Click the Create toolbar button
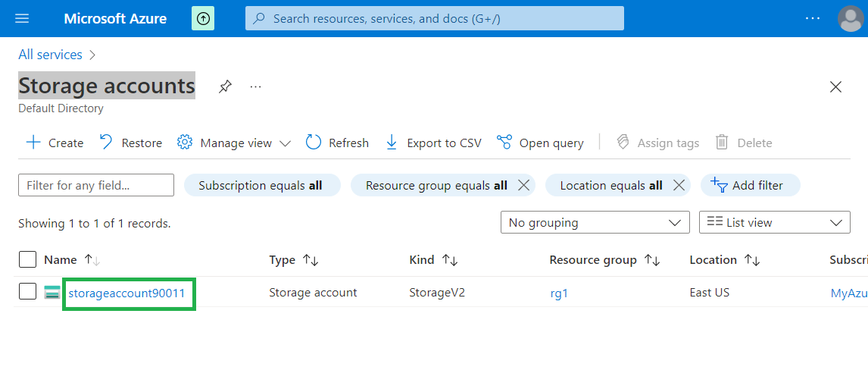868x367 pixels. [x=55, y=143]
